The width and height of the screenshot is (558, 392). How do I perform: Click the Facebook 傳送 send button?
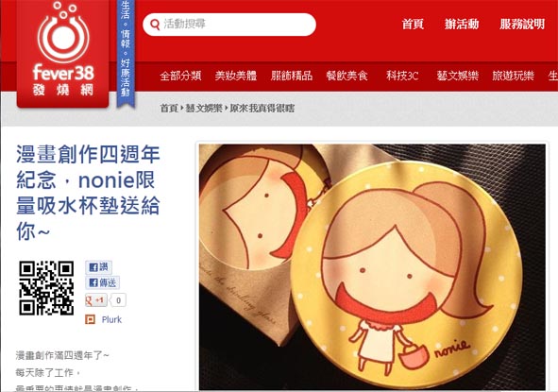103,282
